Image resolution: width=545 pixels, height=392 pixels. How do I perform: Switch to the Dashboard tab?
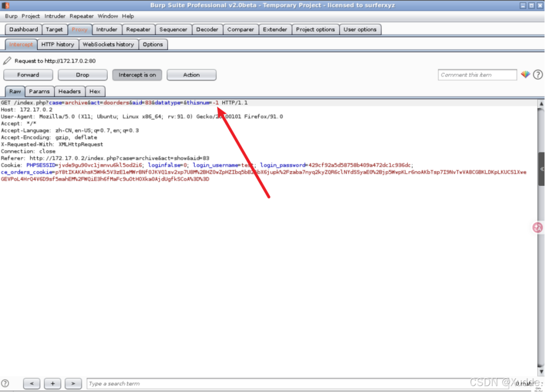[x=24, y=30]
